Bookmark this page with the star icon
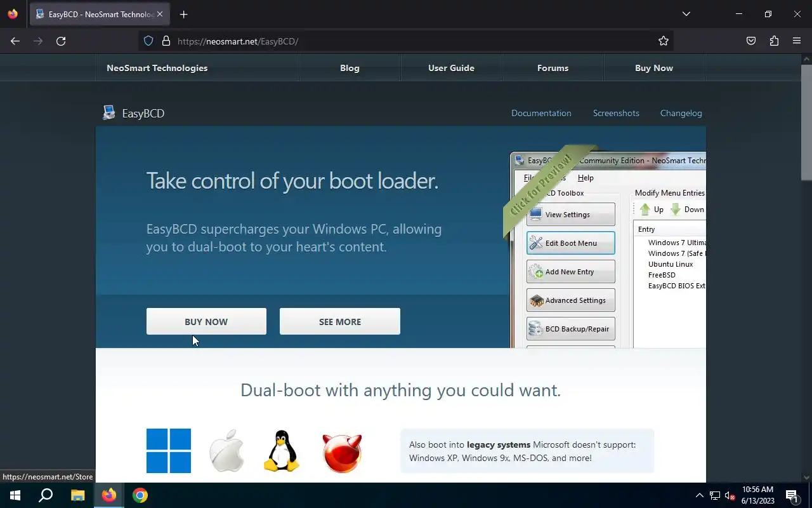 664,41
